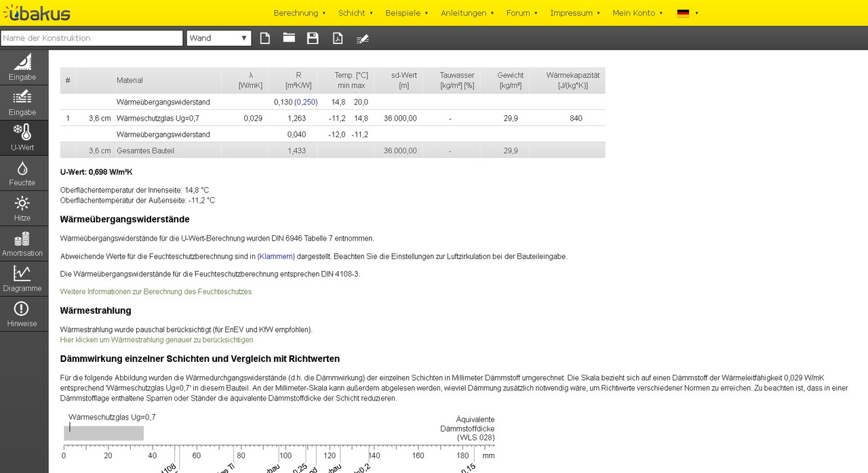Expand the Anleitungen menu

(x=467, y=13)
